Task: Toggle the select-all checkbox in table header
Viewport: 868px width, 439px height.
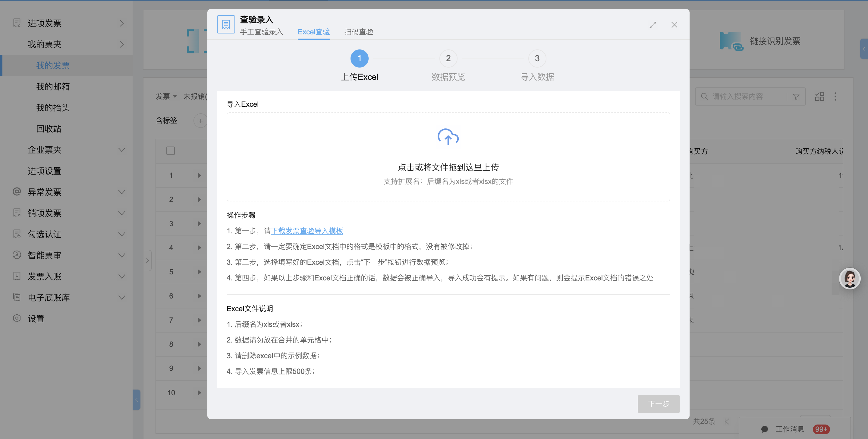Action: pos(171,151)
